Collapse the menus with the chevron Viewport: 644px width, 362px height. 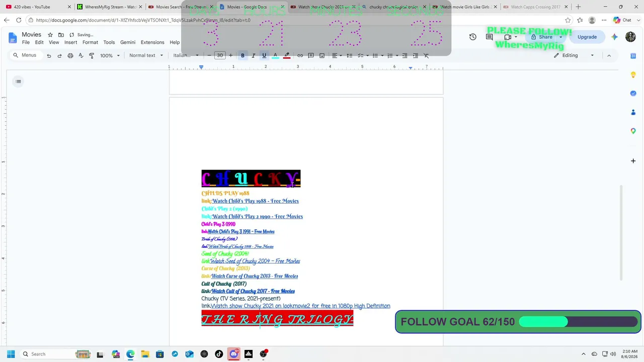point(609,55)
